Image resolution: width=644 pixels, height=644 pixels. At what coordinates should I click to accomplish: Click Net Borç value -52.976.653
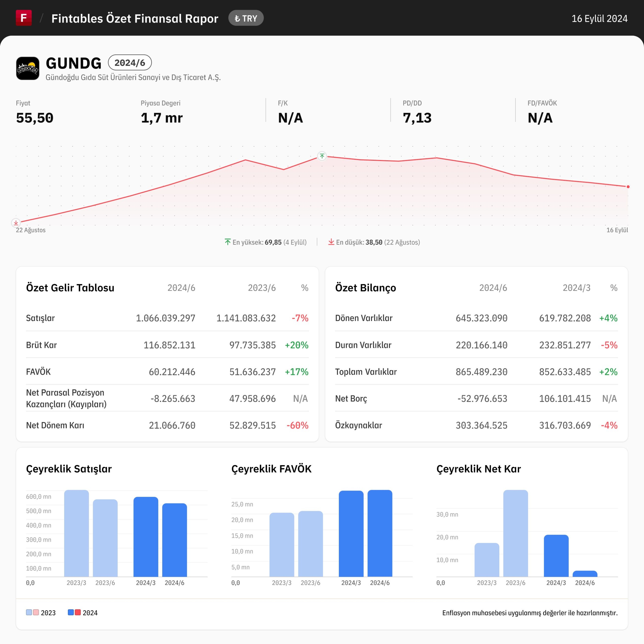(x=482, y=399)
